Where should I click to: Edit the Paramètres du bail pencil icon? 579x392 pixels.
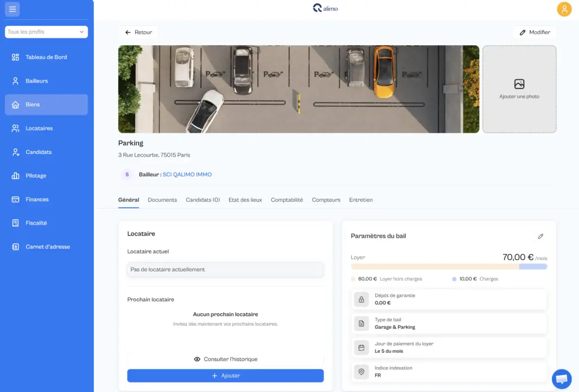[x=541, y=236]
